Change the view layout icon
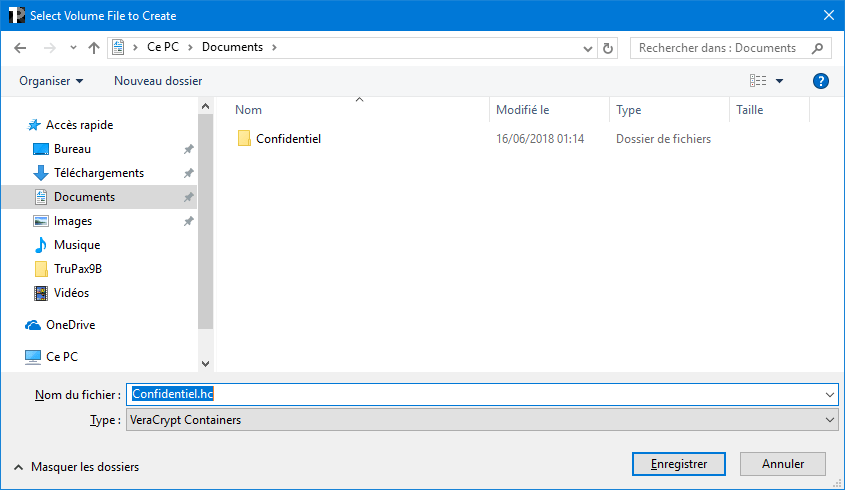Viewport: 845px width, 490px height. point(758,81)
